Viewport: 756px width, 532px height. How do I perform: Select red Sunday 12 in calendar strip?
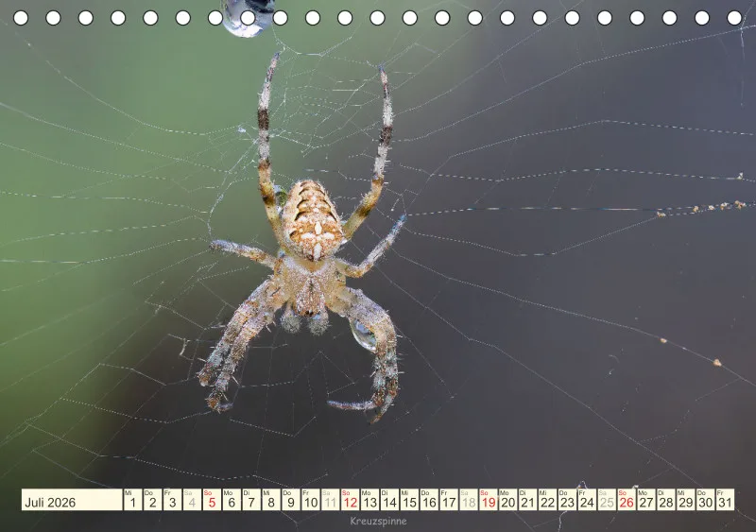350,500
